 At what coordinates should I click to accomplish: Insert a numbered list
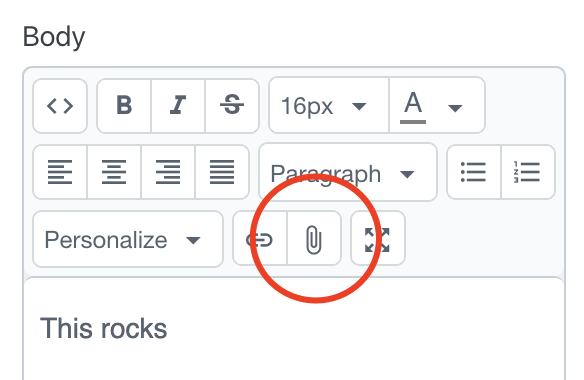(528, 172)
